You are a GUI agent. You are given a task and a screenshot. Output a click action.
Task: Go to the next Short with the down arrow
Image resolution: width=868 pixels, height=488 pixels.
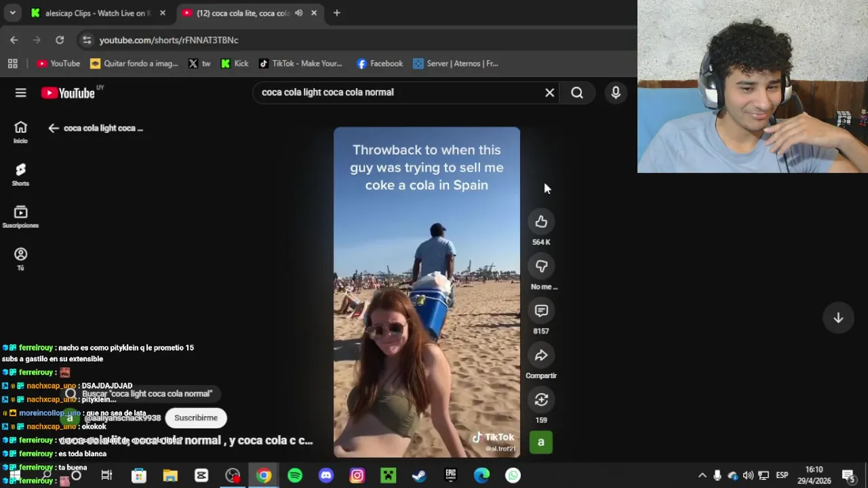838,318
